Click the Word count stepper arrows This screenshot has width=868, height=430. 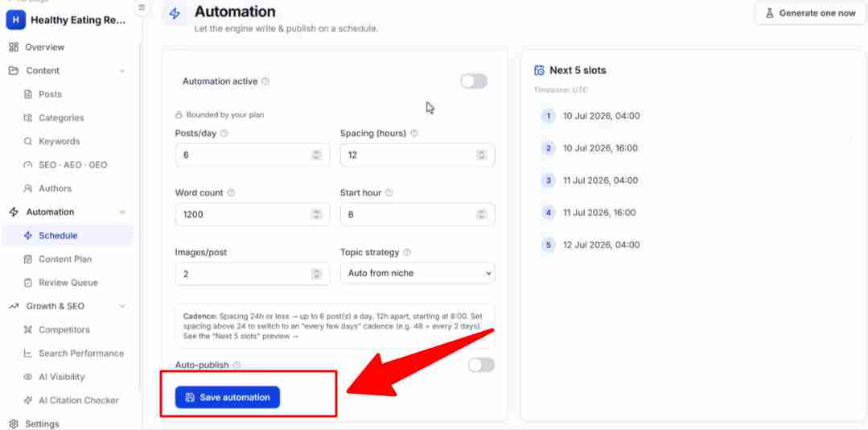[317, 214]
